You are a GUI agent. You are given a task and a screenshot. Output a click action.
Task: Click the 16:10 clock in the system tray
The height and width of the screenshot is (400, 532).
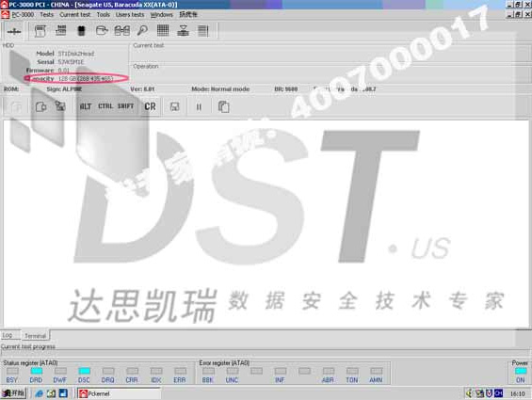[x=518, y=394]
